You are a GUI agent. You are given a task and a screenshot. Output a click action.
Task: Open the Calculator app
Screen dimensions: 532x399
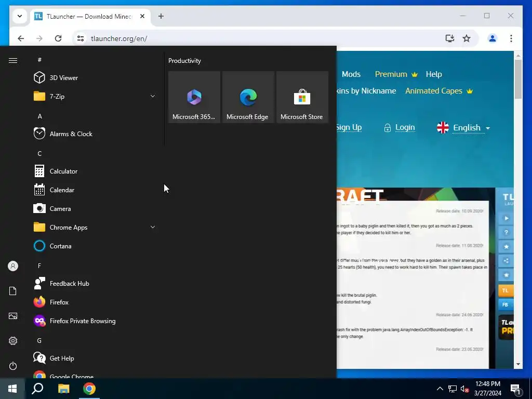95,171
